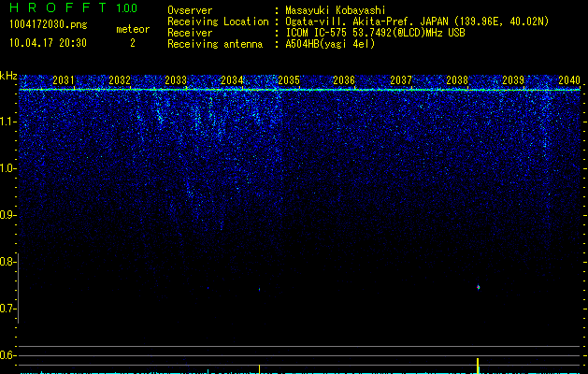Click time marker 2037
Image resolution: width=588 pixels, height=374 pixels.
tap(401, 80)
